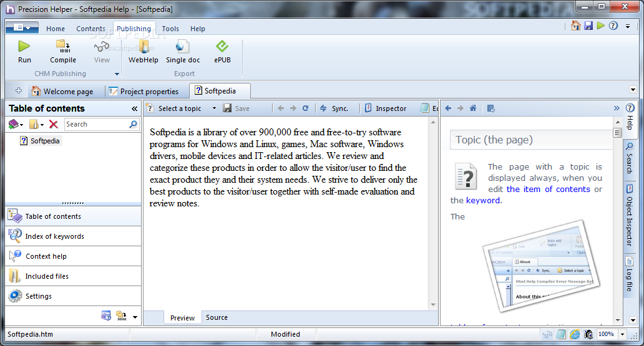Open the application menu button

(22, 28)
